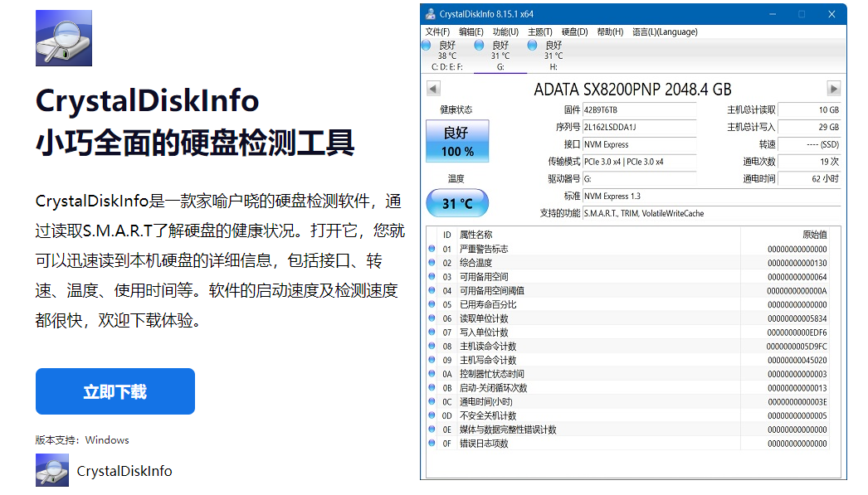The height and width of the screenshot is (495, 868).
Task: Click the status dot of attribute 08
Action: pos(432,346)
